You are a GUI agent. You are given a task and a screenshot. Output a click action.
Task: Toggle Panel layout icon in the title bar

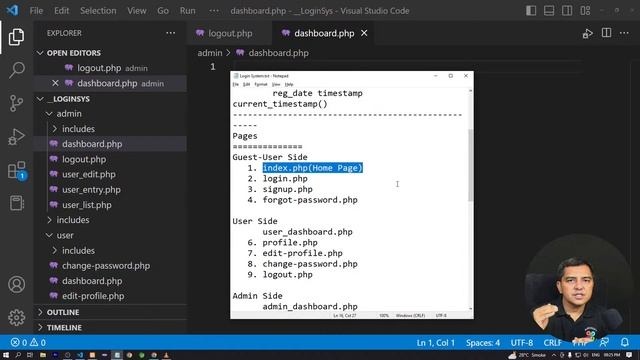click(549, 11)
